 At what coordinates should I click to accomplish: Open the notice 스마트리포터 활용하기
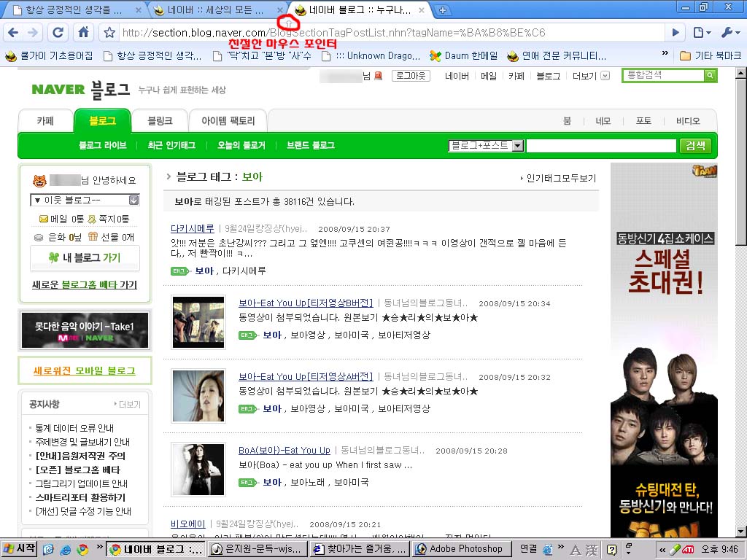(x=80, y=497)
